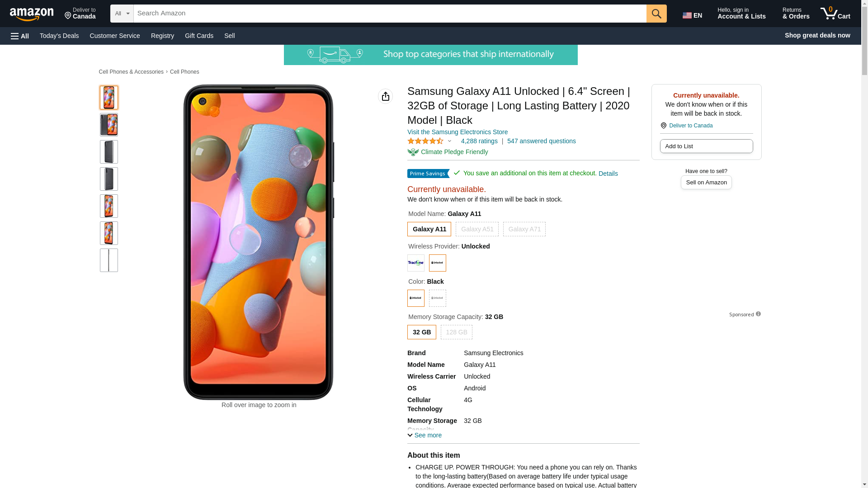
Task: Click the share icon on product image
Action: [x=385, y=96]
